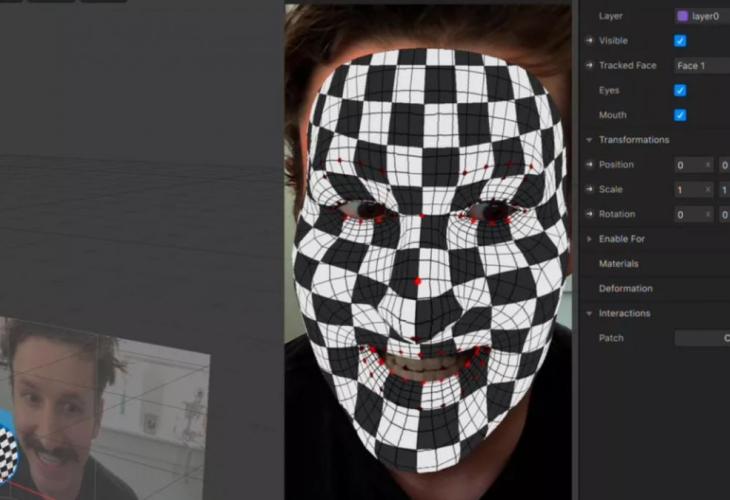The width and height of the screenshot is (730, 500).
Task: Click the purple layer0 color icon
Action: [683, 16]
